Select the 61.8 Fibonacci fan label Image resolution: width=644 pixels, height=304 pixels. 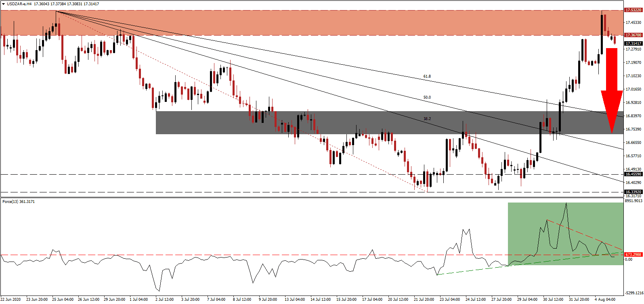click(427, 76)
